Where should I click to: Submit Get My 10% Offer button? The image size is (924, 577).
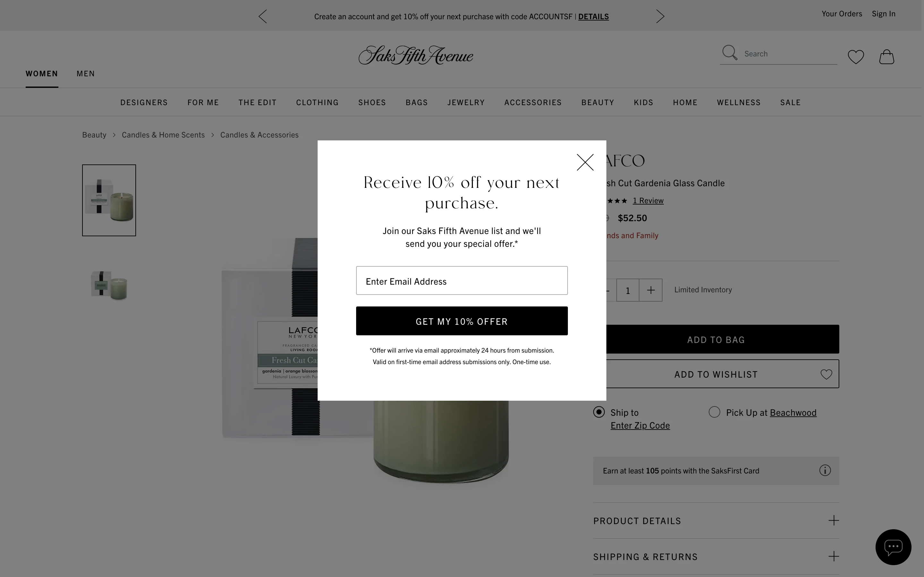[x=462, y=321]
